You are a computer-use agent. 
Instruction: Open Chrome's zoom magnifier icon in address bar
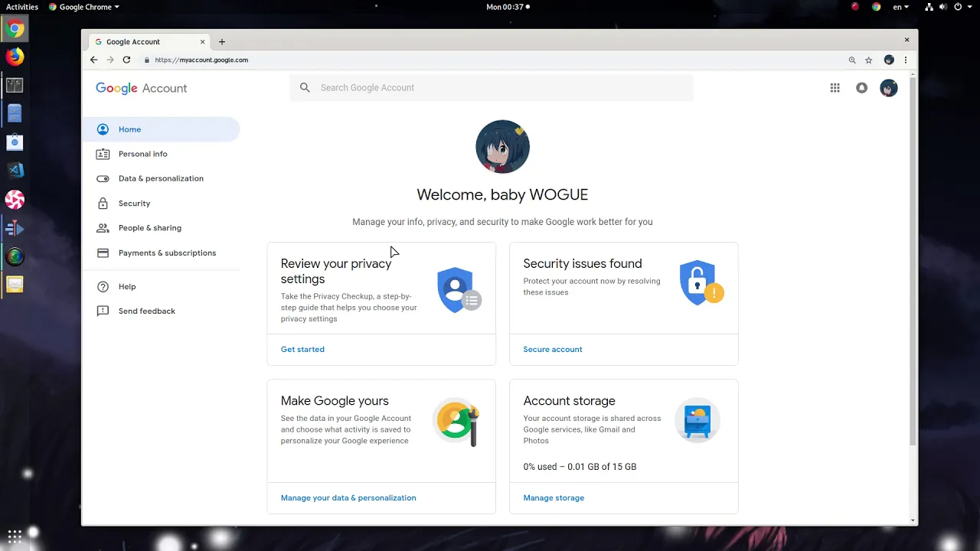pos(852,60)
